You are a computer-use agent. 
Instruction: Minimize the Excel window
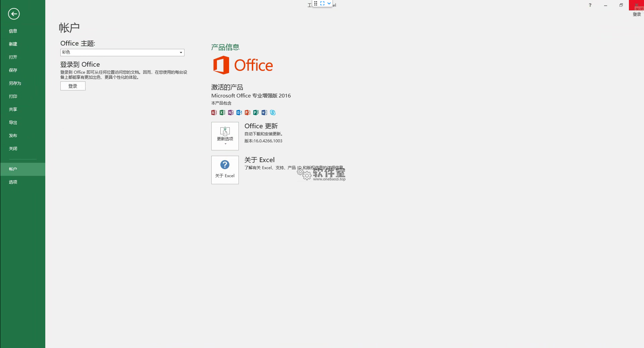click(x=605, y=5)
